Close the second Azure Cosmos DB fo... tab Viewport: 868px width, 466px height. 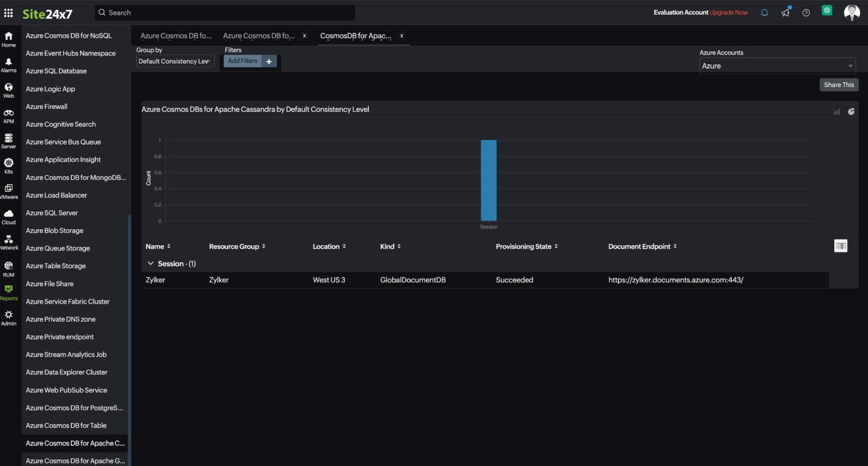click(304, 35)
